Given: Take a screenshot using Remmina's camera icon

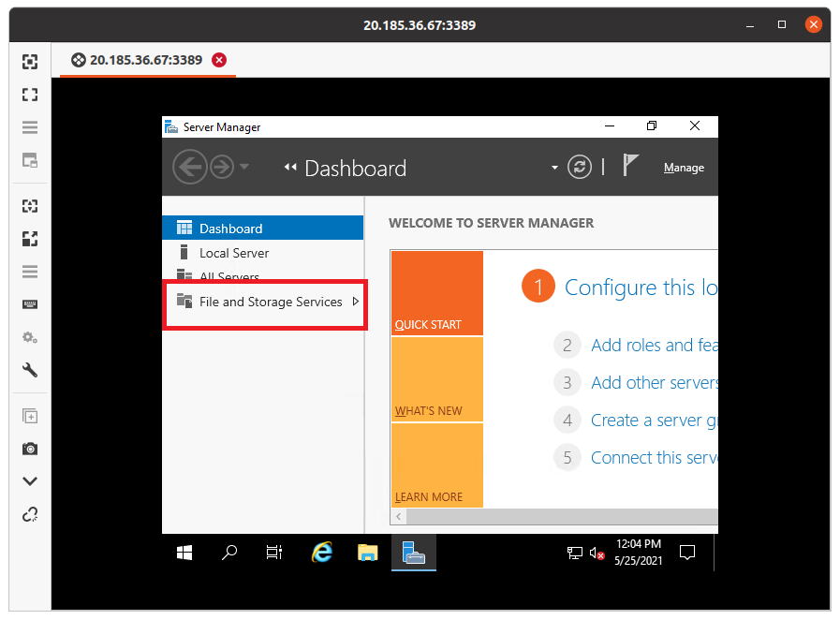Looking at the screenshot, I should pos(29,449).
